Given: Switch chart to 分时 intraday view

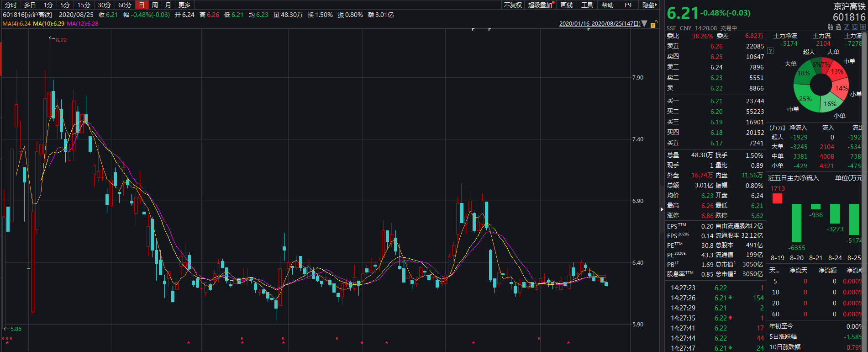Looking at the screenshot, I should click(11, 5).
